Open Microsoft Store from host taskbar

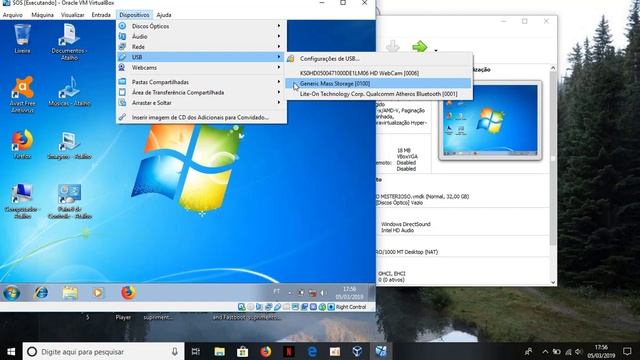click(242, 351)
